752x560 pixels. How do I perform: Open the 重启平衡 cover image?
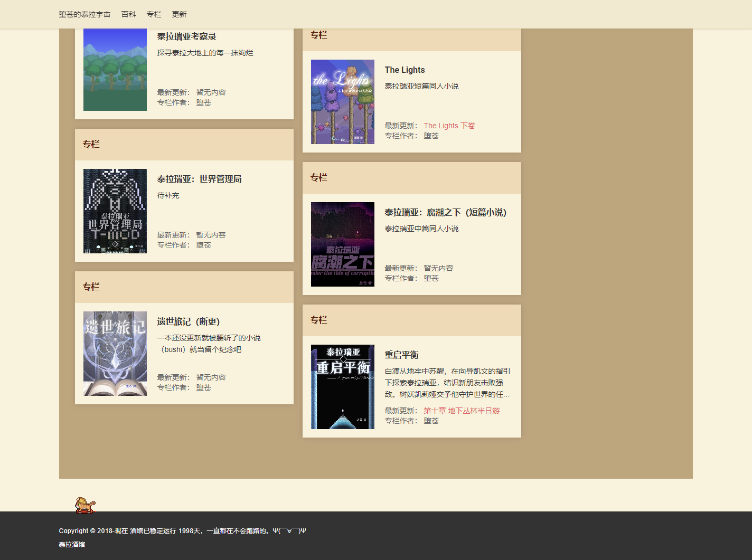(342, 386)
